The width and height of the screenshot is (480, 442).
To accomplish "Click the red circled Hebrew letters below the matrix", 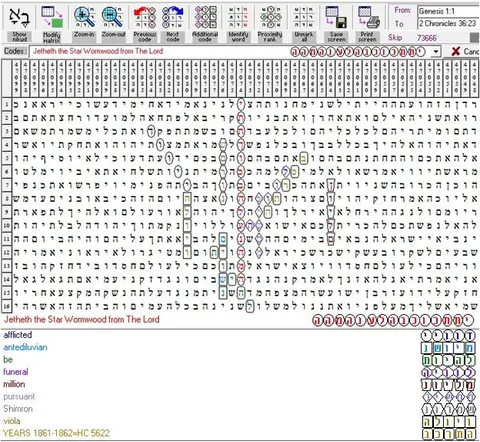I will click(393, 321).
